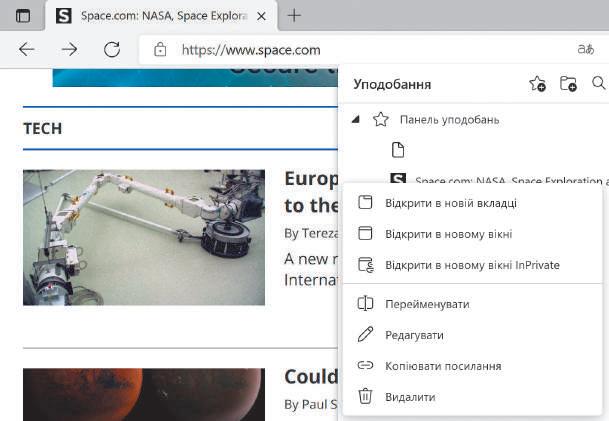Click the By Tereza author byline
609x421 pixels.
tap(311, 233)
